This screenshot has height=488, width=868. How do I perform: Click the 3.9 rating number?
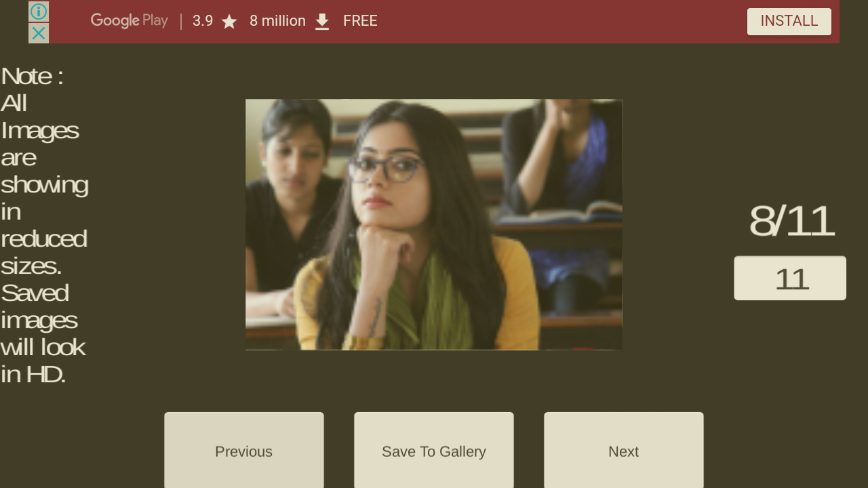click(x=203, y=21)
